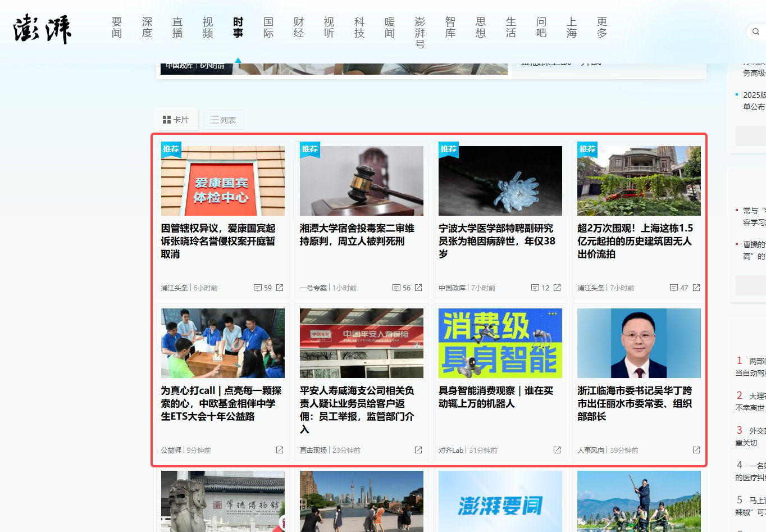This screenshot has width=766, height=532.
Task: Open 国际 navigation tab
Action: pos(268,28)
